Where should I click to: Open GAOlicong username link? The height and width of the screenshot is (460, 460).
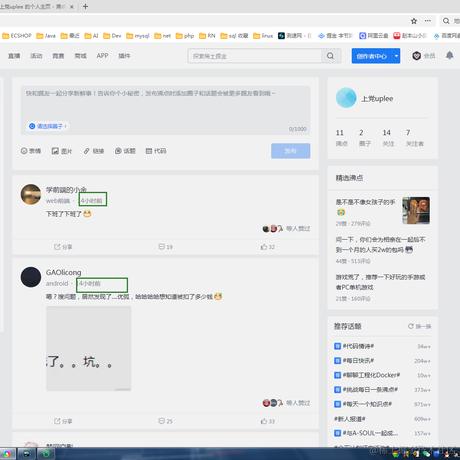[63, 272]
